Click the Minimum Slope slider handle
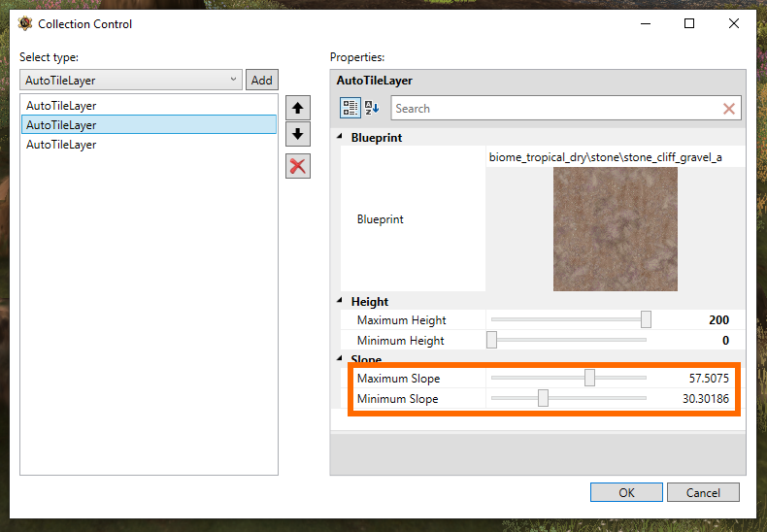This screenshot has height=532, width=767. pyautogui.click(x=543, y=398)
